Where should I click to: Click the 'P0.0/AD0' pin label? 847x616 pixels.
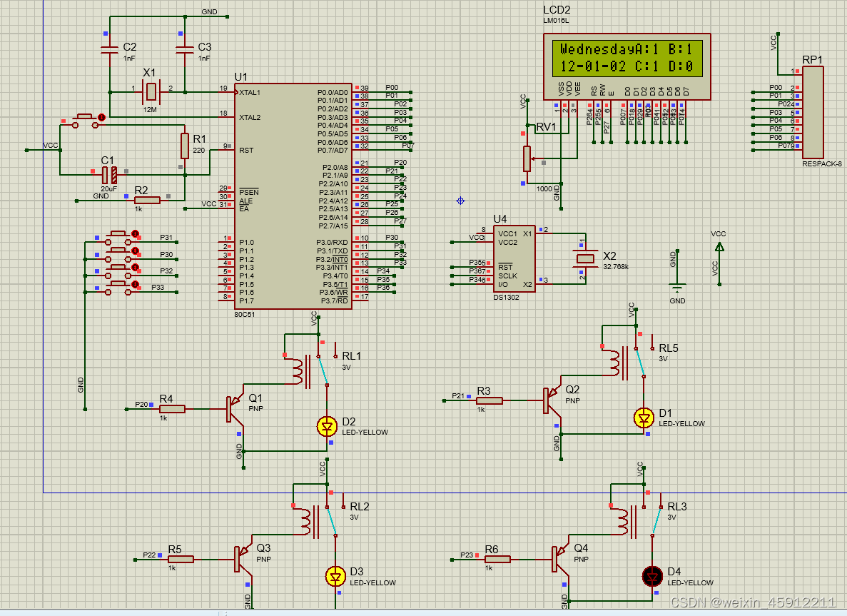coord(333,92)
